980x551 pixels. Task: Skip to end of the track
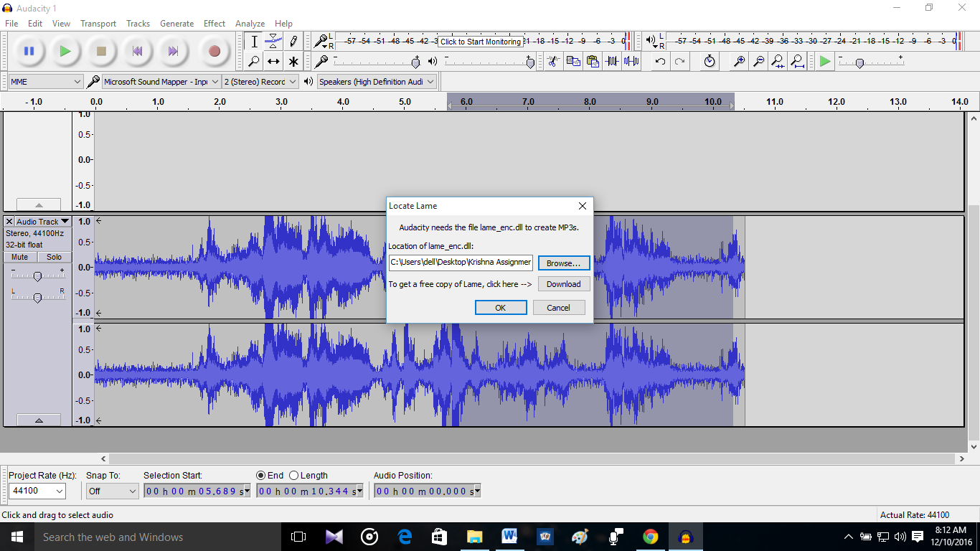coord(173,51)
